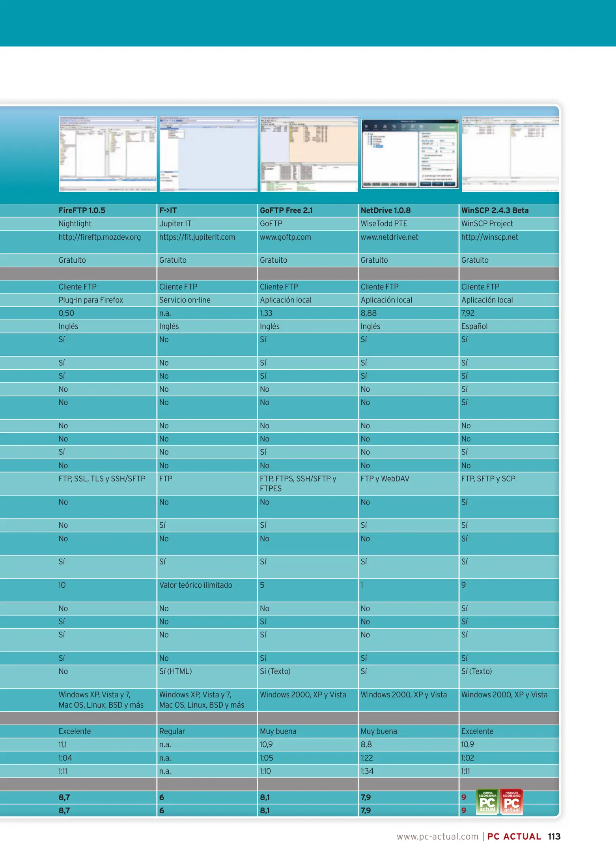Click the red PC ACTUAL footer text

tap(514, 836)
